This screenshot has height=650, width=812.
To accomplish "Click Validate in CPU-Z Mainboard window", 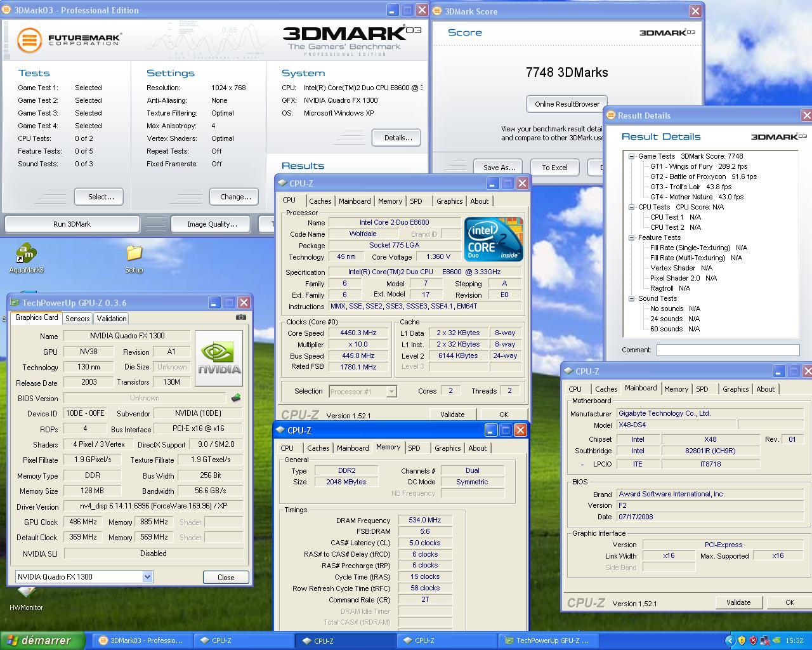I will pos(738,602).
